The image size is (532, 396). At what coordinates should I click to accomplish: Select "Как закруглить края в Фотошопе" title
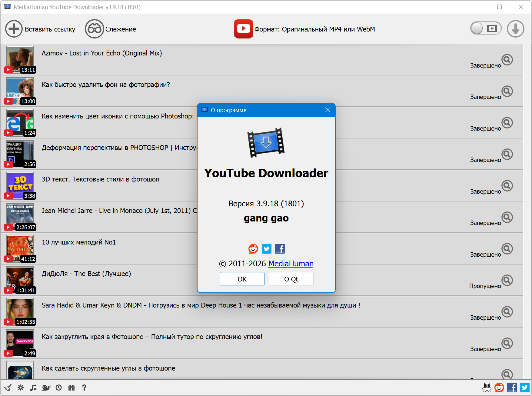point(152,337)
